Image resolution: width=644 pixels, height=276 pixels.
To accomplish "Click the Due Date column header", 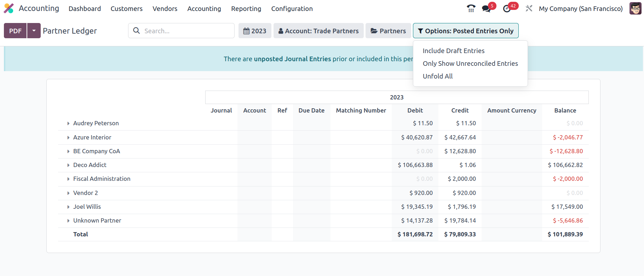I will 311,110.
